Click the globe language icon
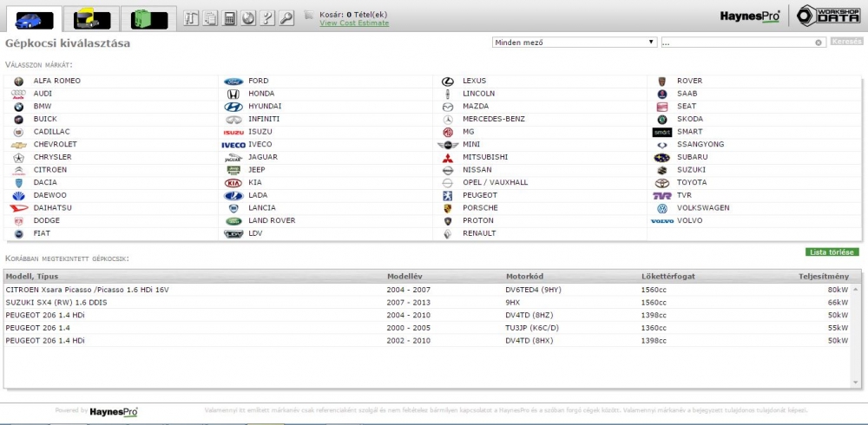 click(x=248, y=18)
